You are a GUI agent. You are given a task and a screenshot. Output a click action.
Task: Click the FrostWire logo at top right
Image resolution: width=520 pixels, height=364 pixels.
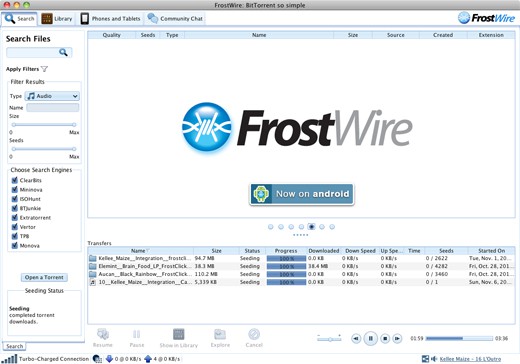point(486,18)
